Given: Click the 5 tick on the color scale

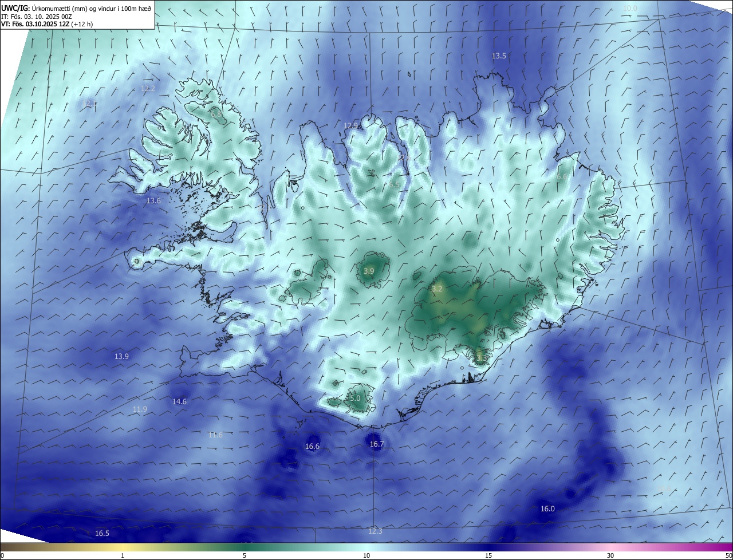Looking at the screenshot, I should [x=245, y=555].
